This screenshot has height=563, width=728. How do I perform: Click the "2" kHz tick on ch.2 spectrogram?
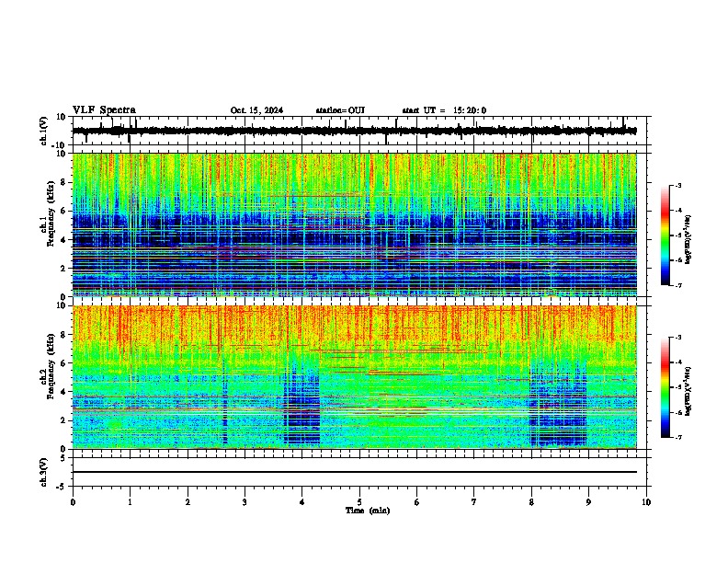tap(64, 420)
